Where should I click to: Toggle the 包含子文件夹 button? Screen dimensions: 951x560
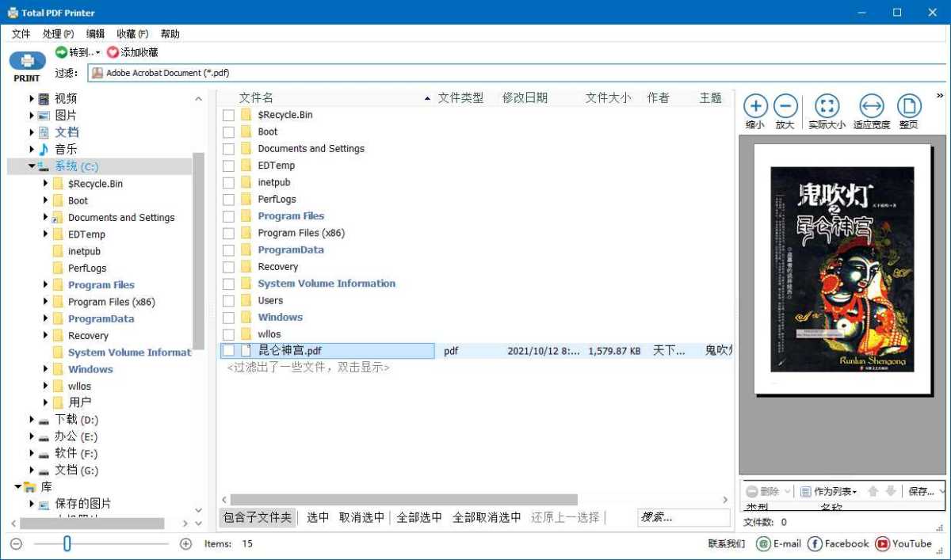(x=258, y=517)
